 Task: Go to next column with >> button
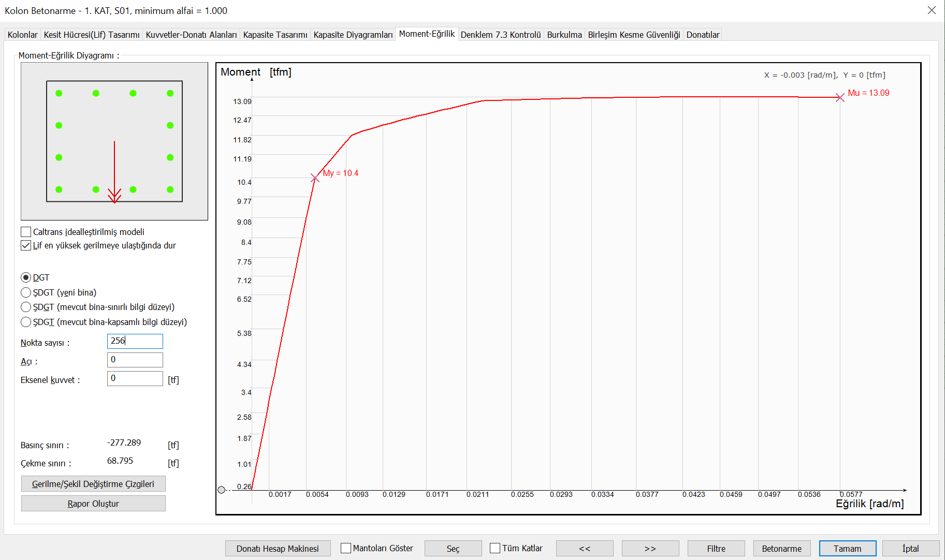coord(650,549)
